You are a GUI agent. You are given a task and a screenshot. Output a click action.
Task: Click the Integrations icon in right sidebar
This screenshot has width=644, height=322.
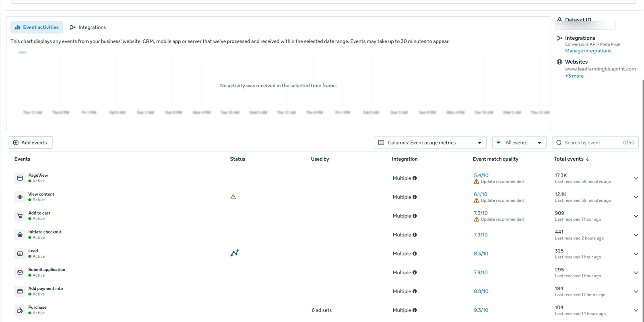559,38
